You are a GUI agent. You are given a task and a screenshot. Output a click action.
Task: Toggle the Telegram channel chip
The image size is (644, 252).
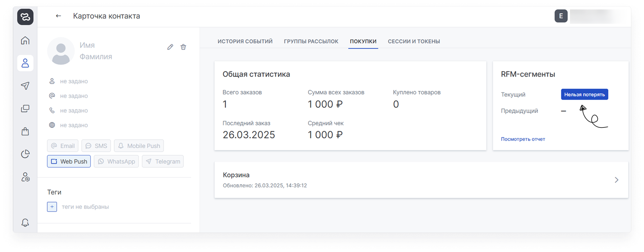click(x=163, y=162)
